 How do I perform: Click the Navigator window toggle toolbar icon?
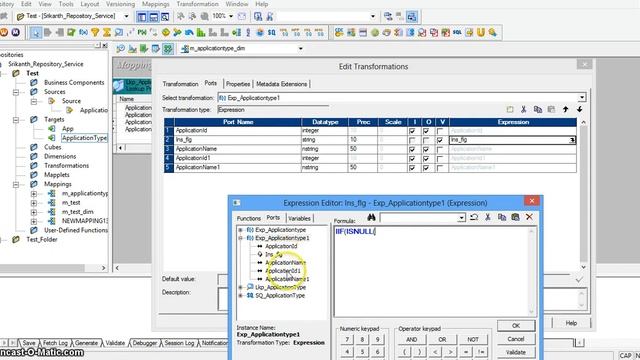tap(142, 17)
